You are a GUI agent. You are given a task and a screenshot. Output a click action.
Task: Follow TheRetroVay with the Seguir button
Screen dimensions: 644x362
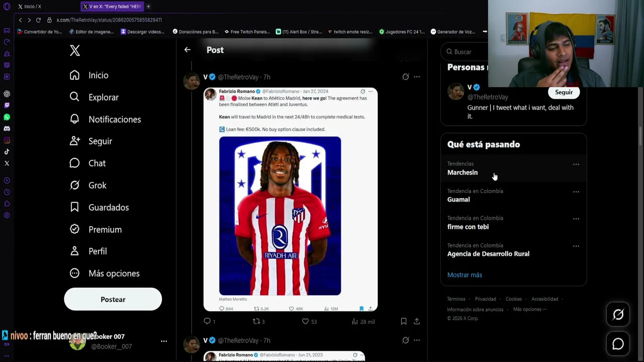coord(563,92)
